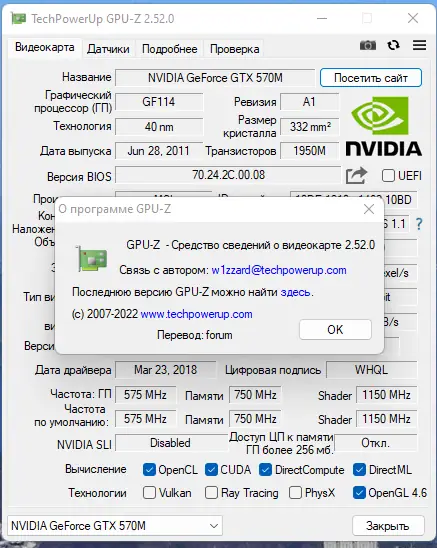Switch to the Подробнее tab
The height and width of the screenshot is (548, 437).
pos(170,49)
